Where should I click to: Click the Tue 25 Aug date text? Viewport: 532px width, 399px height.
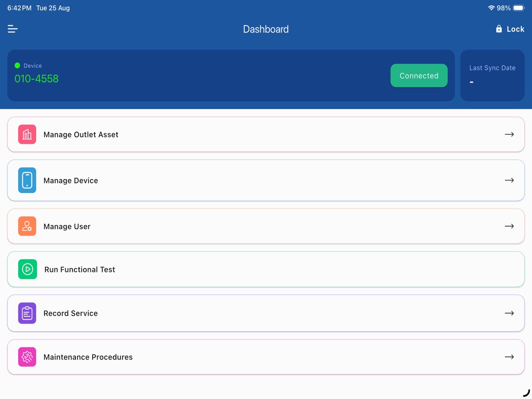[53, 8]
